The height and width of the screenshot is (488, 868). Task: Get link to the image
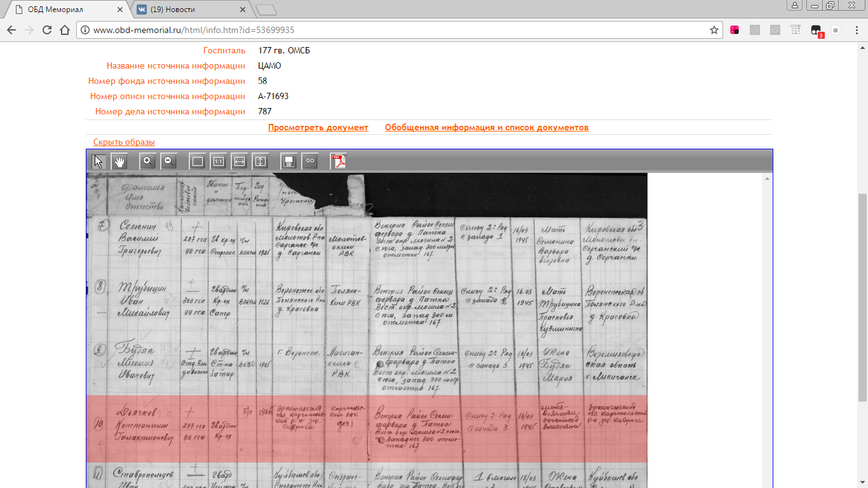309,161
